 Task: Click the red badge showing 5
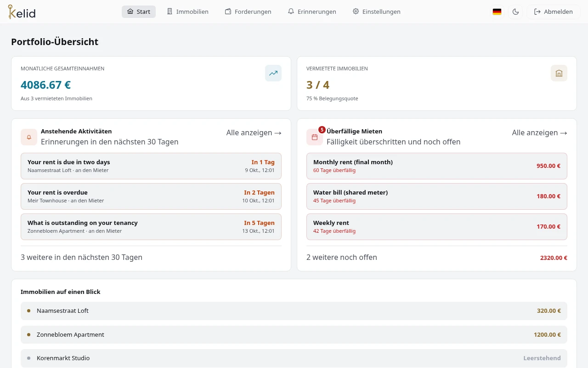tap(322, 130)
